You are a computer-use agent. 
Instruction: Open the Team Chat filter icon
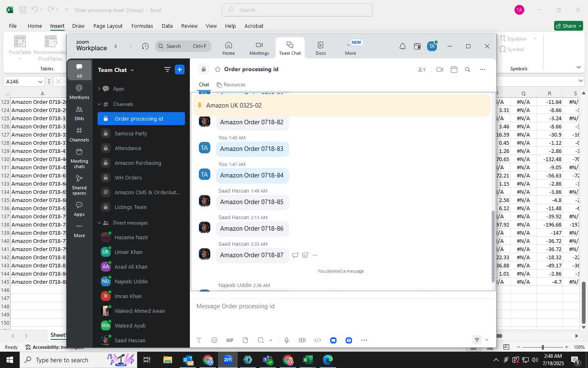pyautogui.click(x=167, y=70)
